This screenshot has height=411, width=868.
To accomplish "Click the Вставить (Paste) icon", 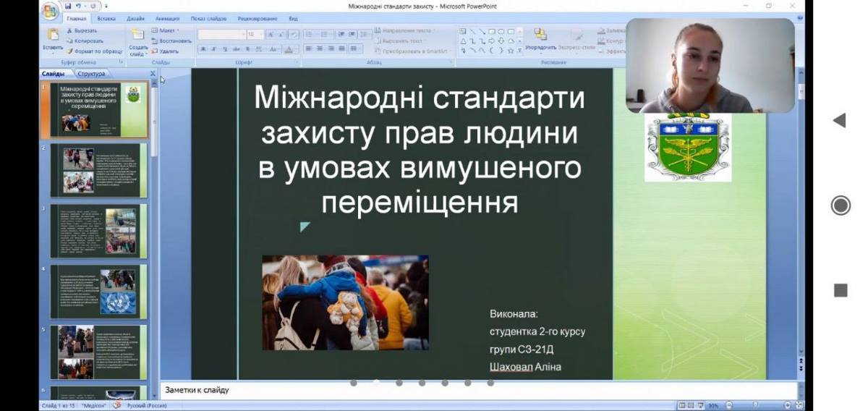I will coord(53,38).
